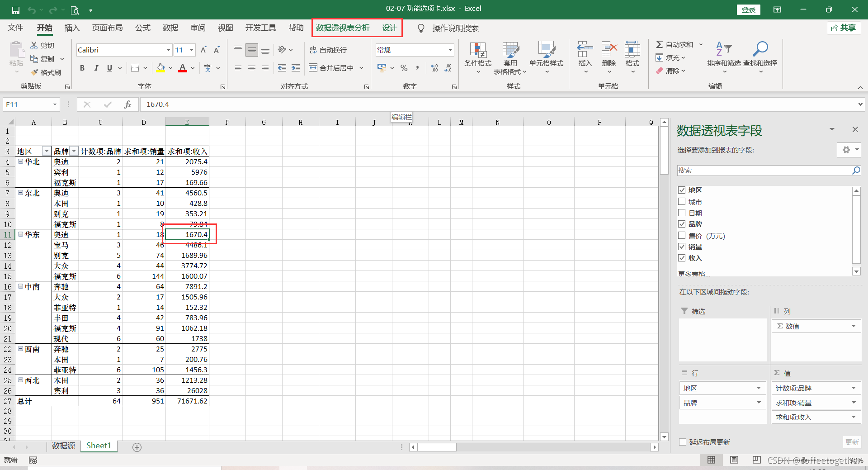Click the 共享 share button

844,28
